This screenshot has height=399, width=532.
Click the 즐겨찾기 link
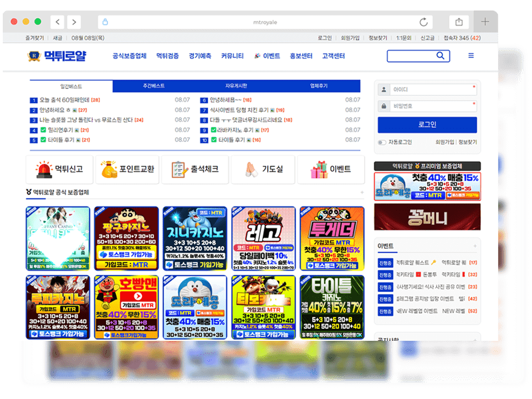pyautogui.click(x=34, y=38)
